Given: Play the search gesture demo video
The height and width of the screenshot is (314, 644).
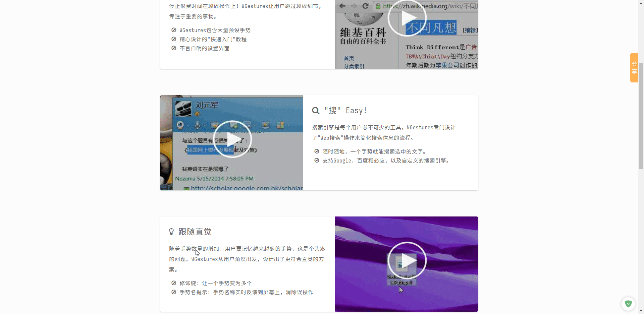Looking at the screenshot, I should point(232,139).
